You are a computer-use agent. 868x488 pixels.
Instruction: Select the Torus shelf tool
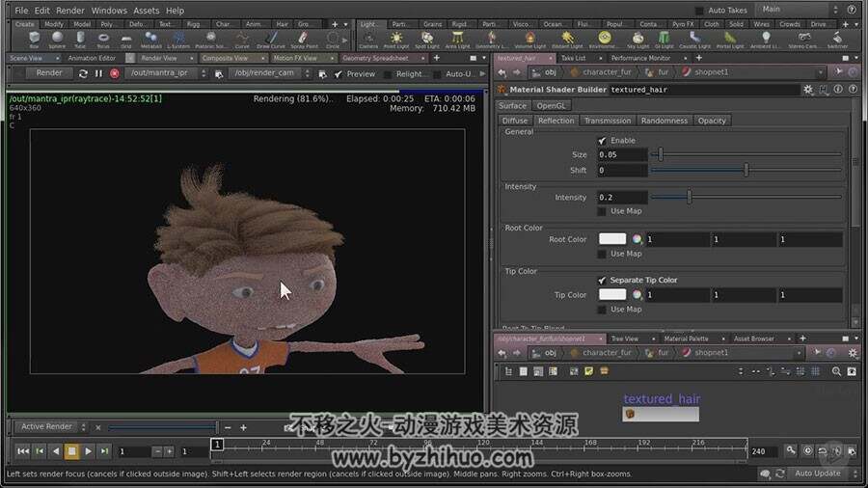click(103, 39)
